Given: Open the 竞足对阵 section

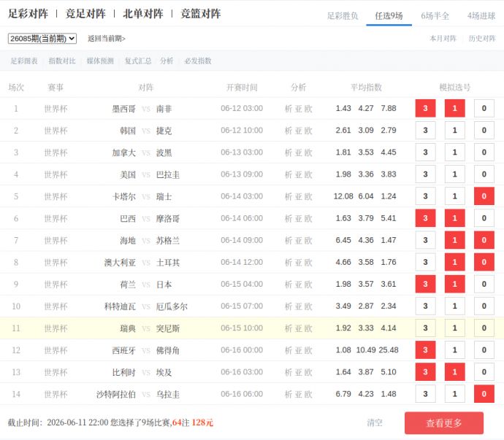Looking at the screenshot, I should [x=85, y=14].
